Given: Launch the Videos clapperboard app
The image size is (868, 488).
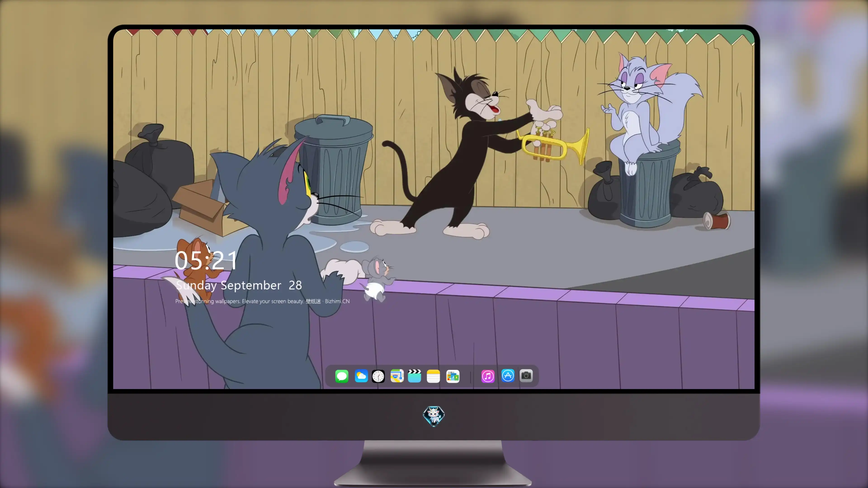Looking at the screenshot, I should [x=415, y=376].
